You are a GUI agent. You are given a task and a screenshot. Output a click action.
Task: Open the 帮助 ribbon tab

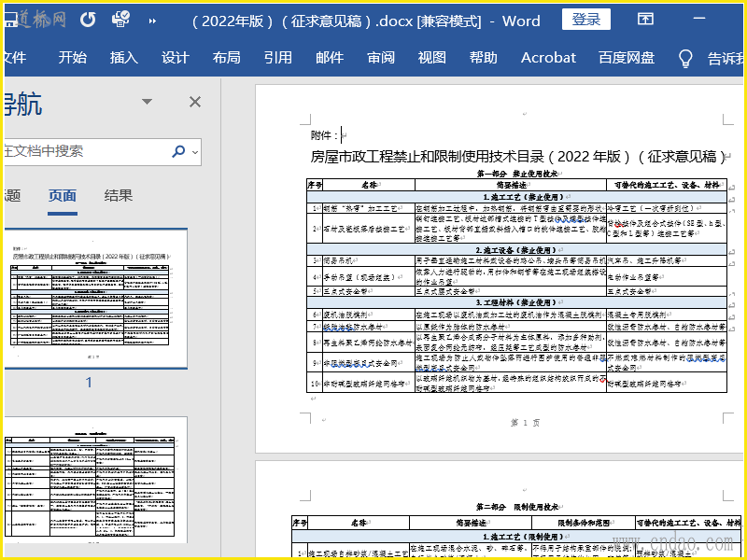click(484, 58)
